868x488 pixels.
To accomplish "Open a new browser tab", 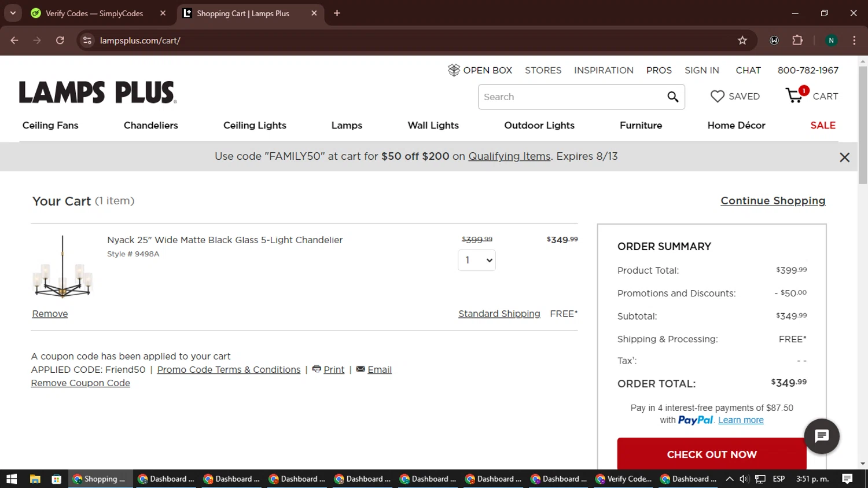I will tap(337, 13).
